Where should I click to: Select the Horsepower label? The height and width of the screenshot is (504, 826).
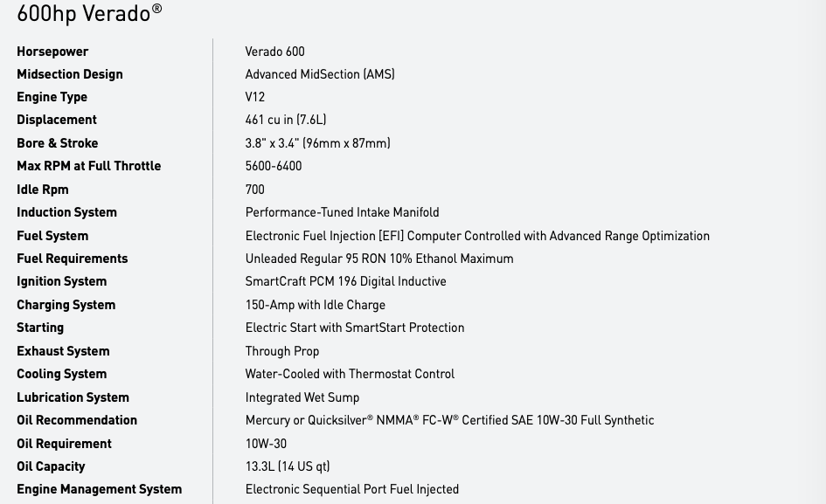point(52,52)
